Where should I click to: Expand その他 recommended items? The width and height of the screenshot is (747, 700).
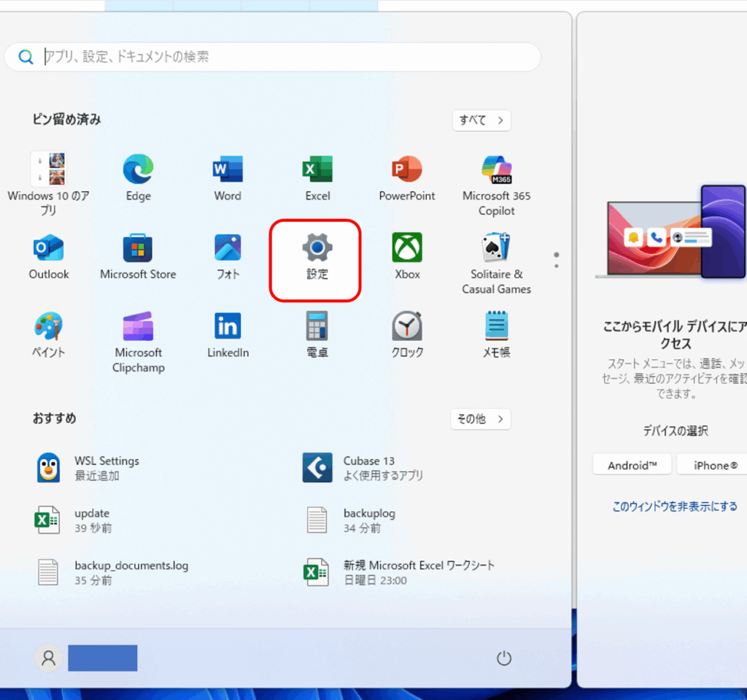pyautogui.click(x=480, y=419)
